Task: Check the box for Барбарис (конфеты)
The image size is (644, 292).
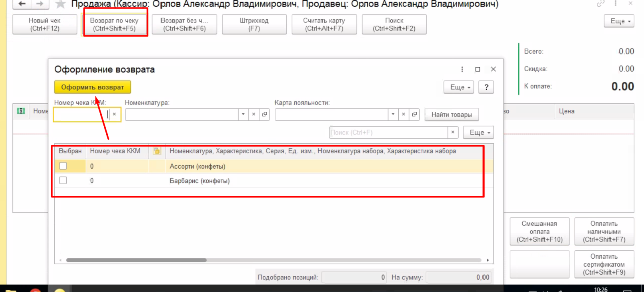Action: pos(63,180)
